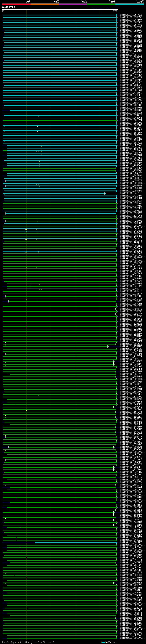Click the cyan ~100% scale segment
Image resolution: width=146 pixels, height=644 pixels.
(130, 4)
